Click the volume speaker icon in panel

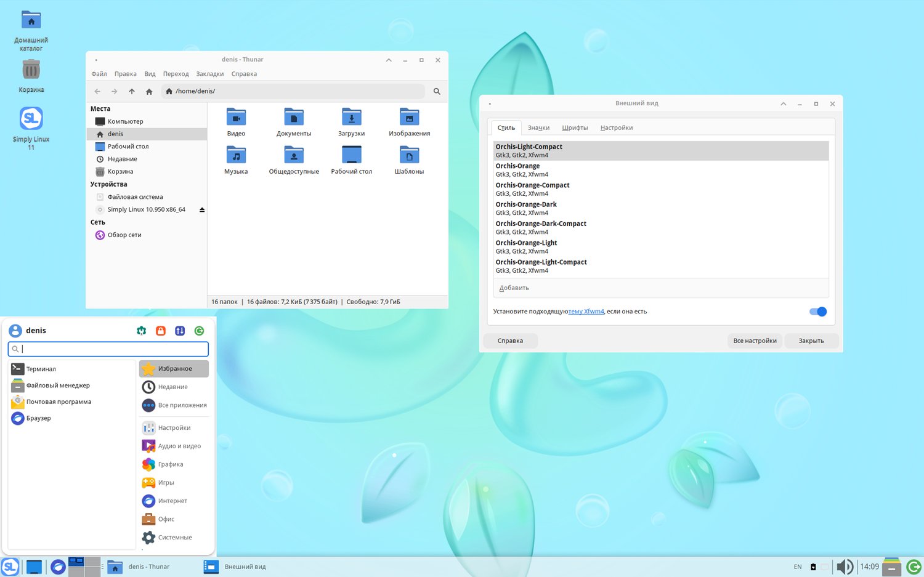click(845, 567)
